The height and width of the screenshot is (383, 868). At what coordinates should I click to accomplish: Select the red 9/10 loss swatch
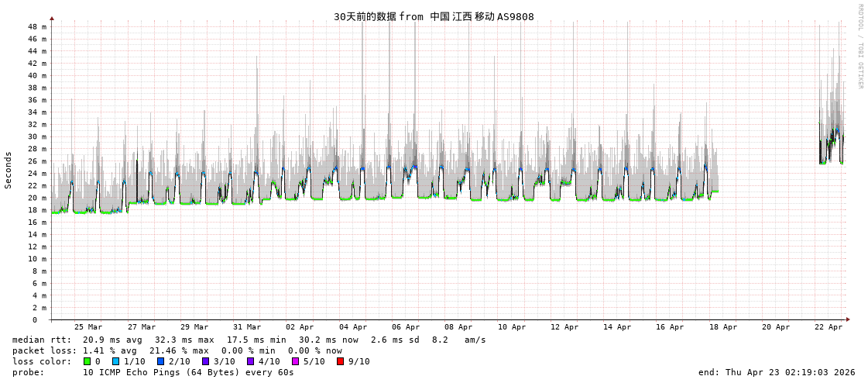340,361
